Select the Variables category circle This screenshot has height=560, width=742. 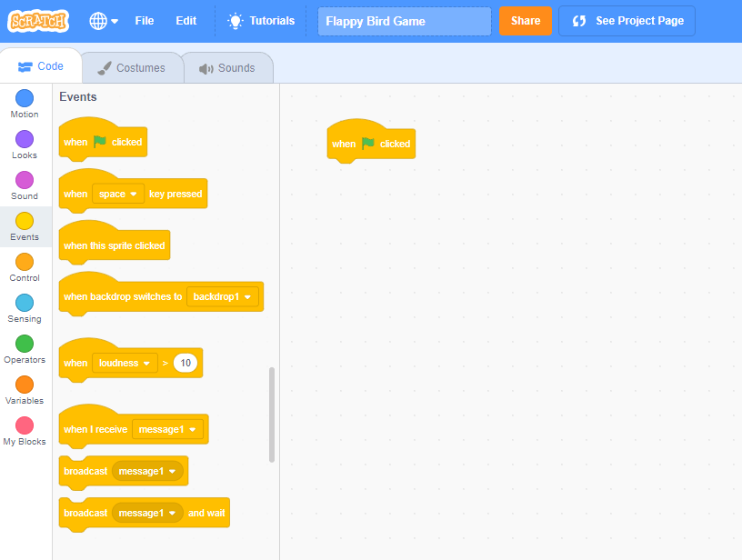[x=25, y=385]
